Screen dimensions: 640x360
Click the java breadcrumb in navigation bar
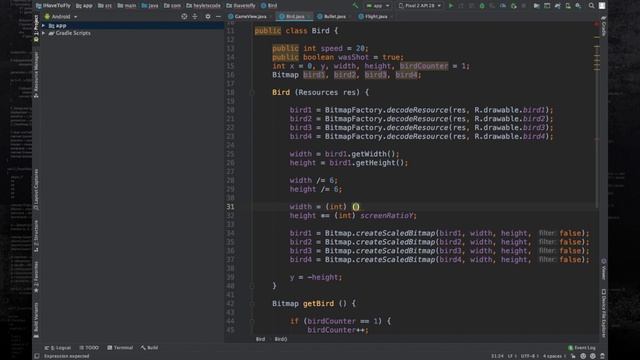(150, 6)
